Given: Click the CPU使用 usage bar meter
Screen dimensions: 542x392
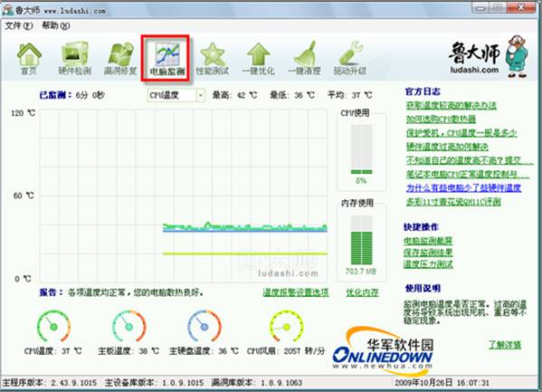Looking at the screenshot, I should 362,149.
